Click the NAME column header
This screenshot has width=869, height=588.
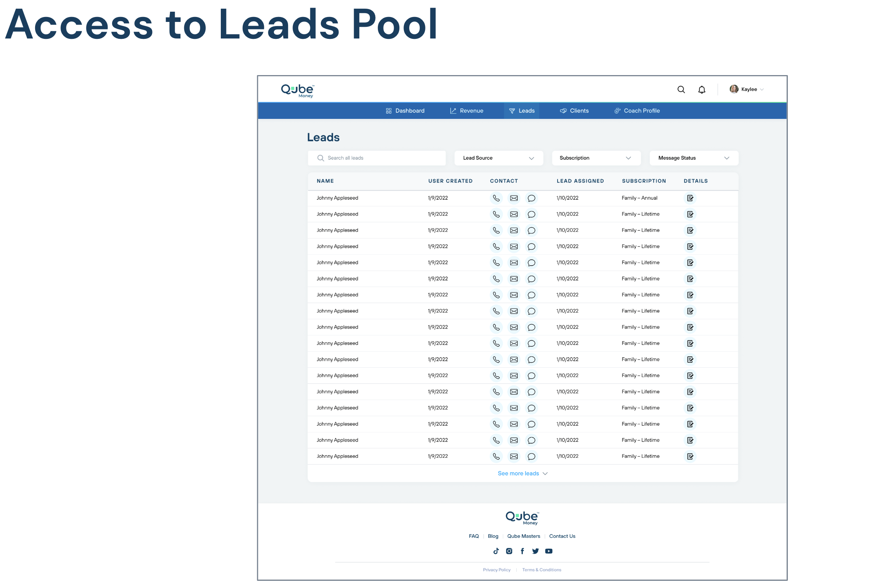click(325, 181)
